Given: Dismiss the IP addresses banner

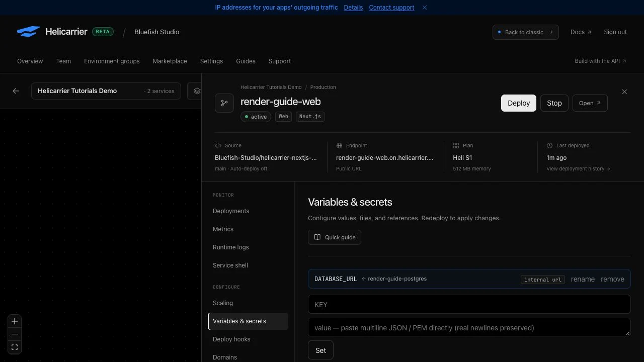Looking at the screenshot, I should coord(425,8).
